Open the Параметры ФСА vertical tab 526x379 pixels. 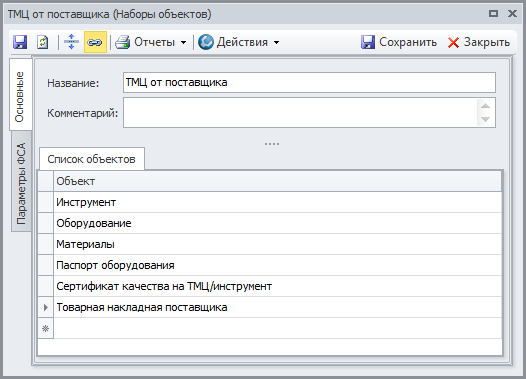coord(21,182)
